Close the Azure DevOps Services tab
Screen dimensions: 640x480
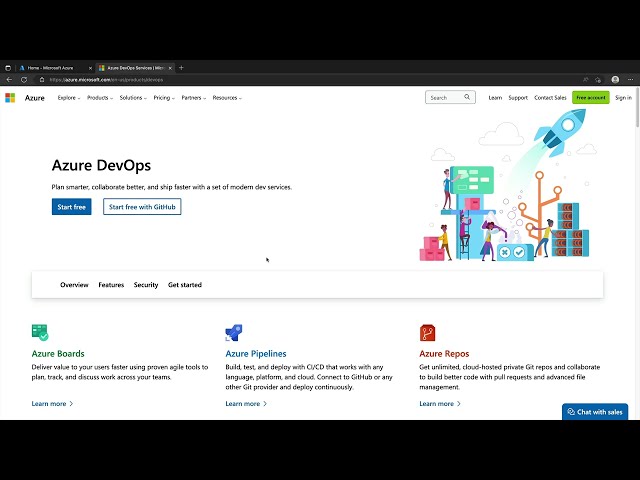coord(170,68)
